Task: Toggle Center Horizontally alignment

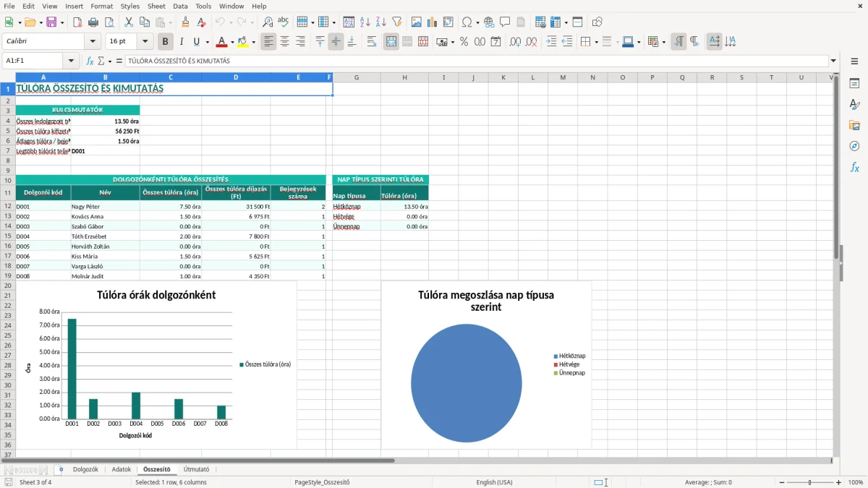Action: point(284,42)
